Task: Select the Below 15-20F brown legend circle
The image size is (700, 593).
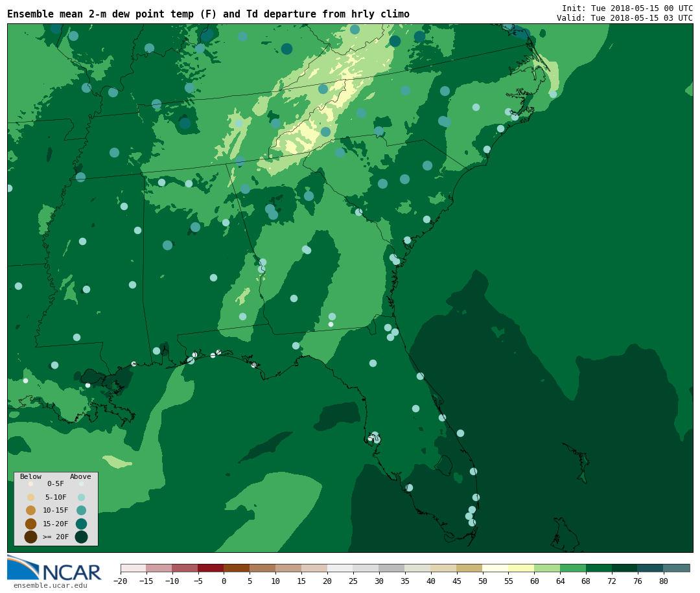Action: click(30, 524)
